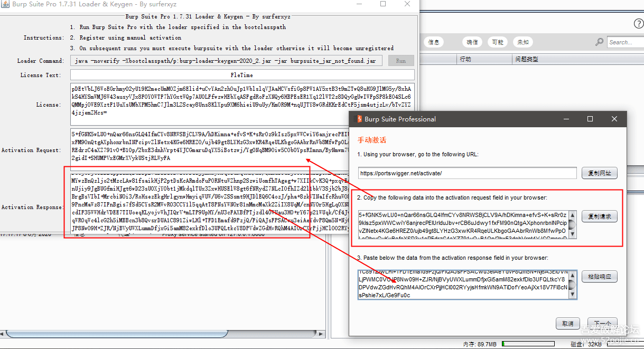Click the 复制网址 copy URL button

(x=599, y=173)
